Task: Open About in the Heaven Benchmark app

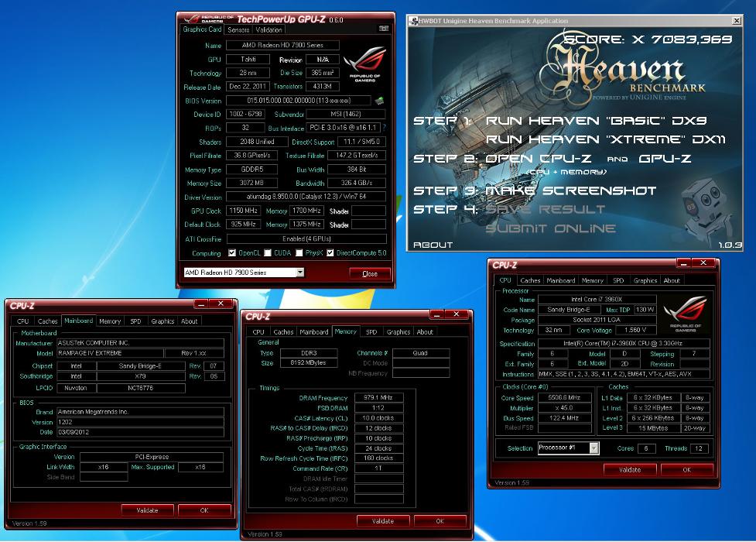Action: (x=433, y=245)
